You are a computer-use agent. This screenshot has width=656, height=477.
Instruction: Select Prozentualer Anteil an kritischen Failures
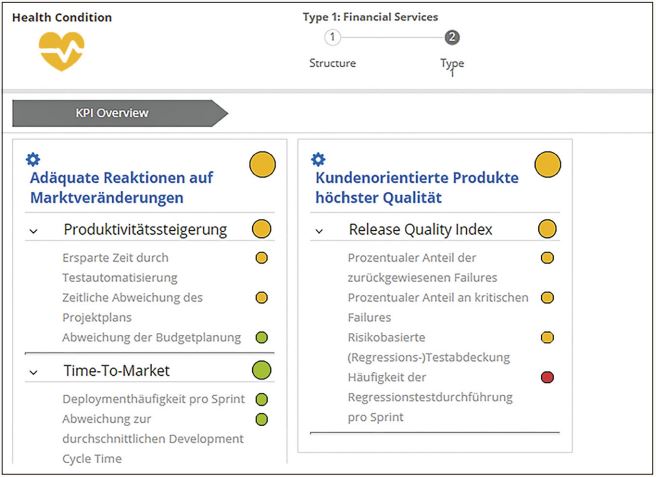pos(438,307)
